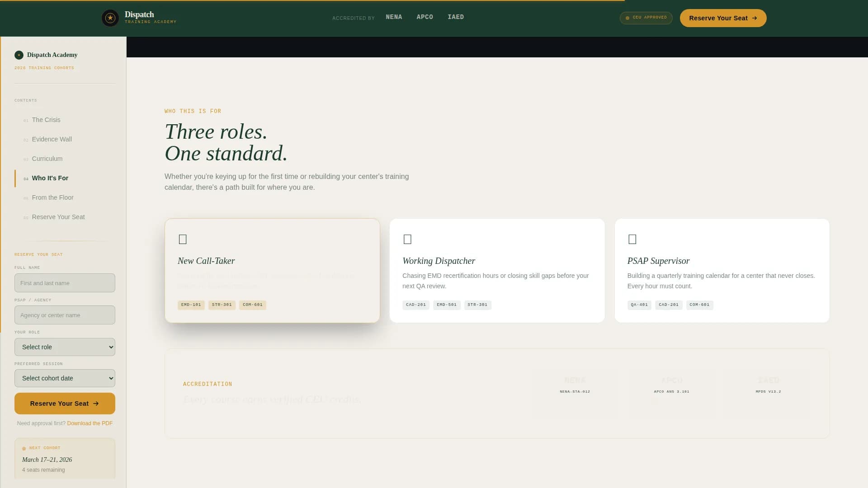This screenshot has height=488, width=868.
Task: Switch to the Evidence Wall section
Action: tap(52, 139)
